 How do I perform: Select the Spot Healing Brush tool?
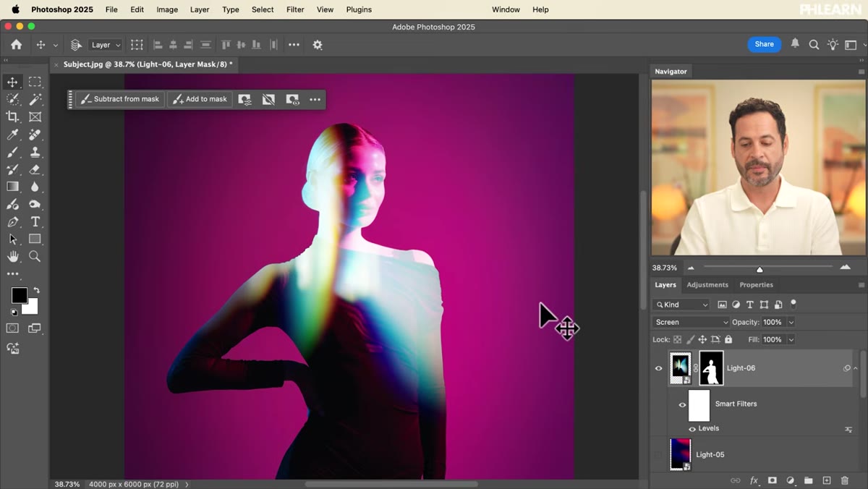pos(35,135)
